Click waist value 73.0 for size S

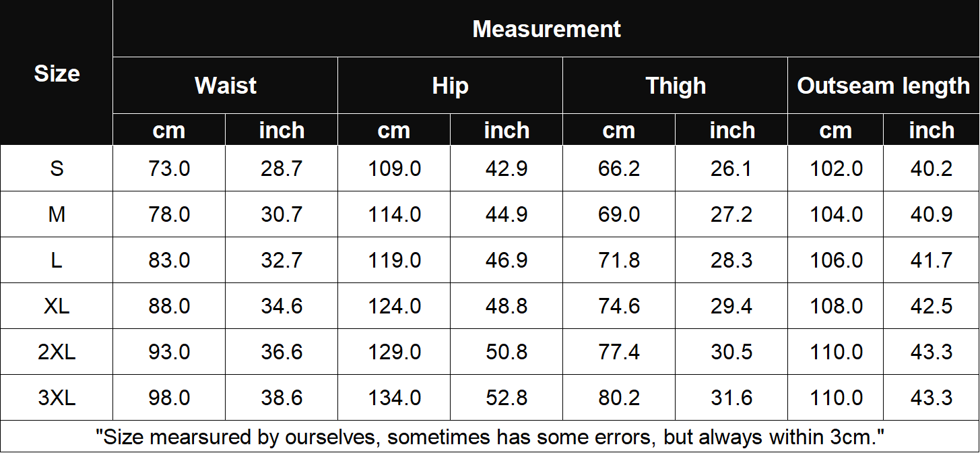coord(169,169)
